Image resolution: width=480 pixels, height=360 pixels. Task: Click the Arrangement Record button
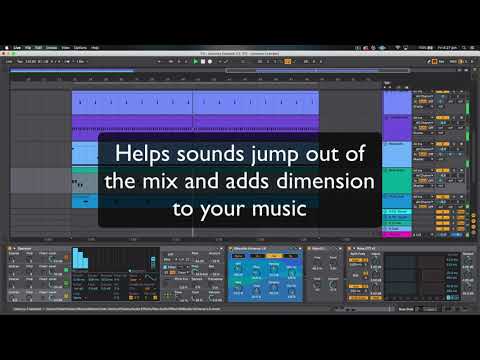pyautogui.click(x=210, y=61)
